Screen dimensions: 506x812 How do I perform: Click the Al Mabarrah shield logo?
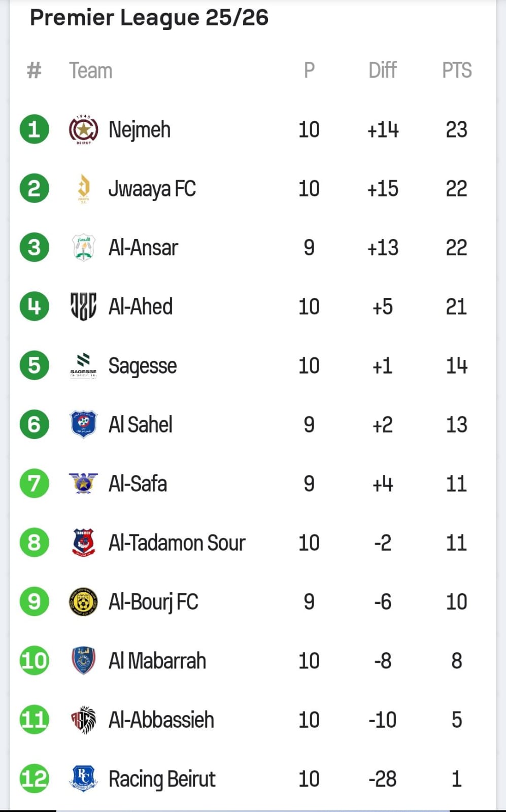tap(83, 660)
